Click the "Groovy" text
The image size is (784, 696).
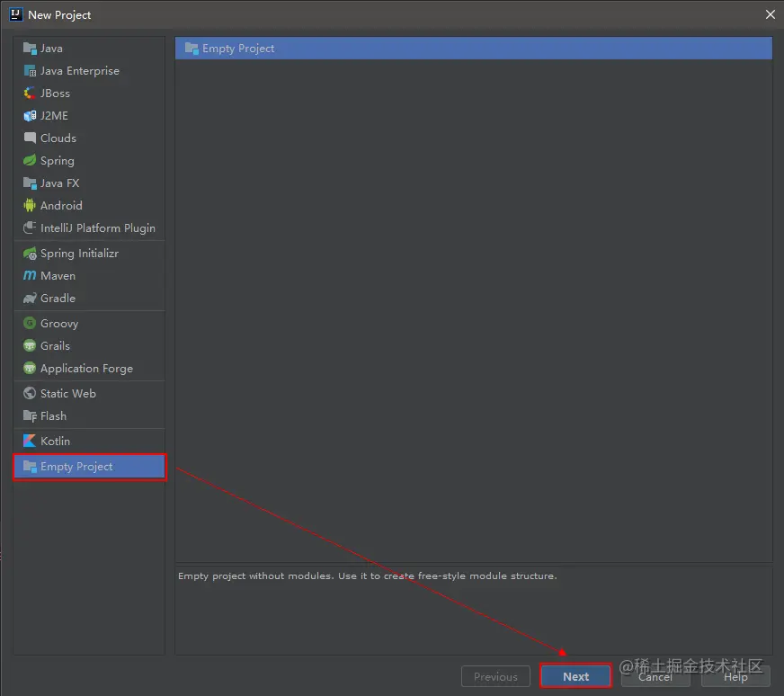[x=59, y=324]
